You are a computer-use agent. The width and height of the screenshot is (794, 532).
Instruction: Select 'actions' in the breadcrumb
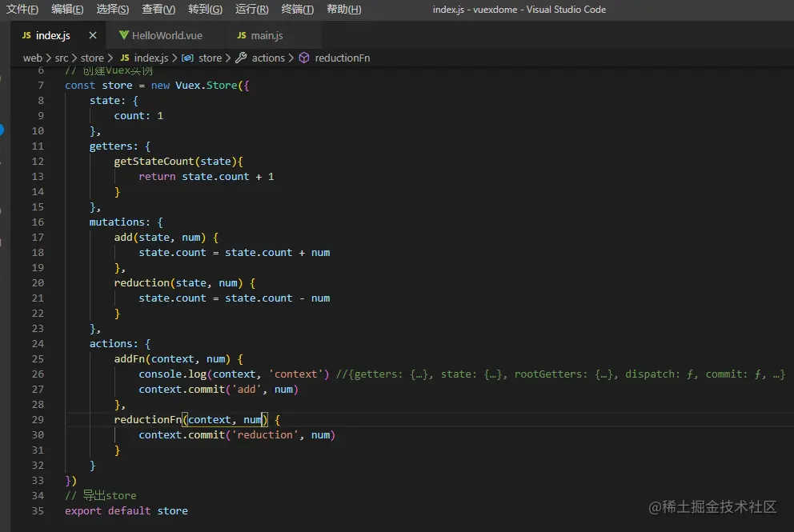268,58
